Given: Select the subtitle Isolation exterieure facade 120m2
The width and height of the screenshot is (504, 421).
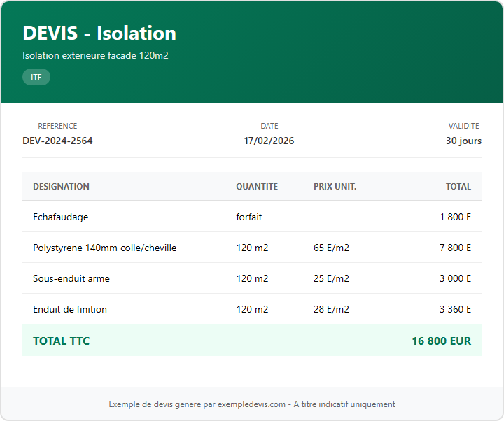Looking at the screenshot, I should pyautogui.click(x=95, y=55).
